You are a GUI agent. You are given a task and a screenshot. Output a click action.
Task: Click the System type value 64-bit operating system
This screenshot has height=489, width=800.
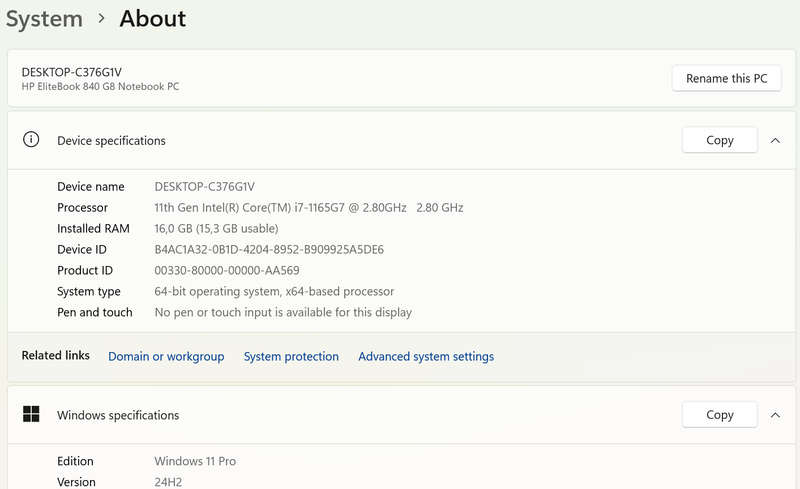pos(274,291)
